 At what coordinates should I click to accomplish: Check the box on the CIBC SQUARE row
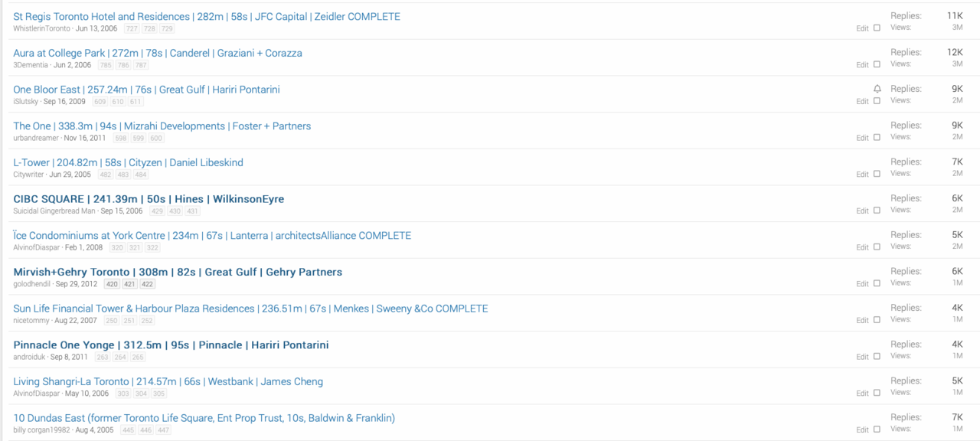pyautogui.click(x=877, y=211)
